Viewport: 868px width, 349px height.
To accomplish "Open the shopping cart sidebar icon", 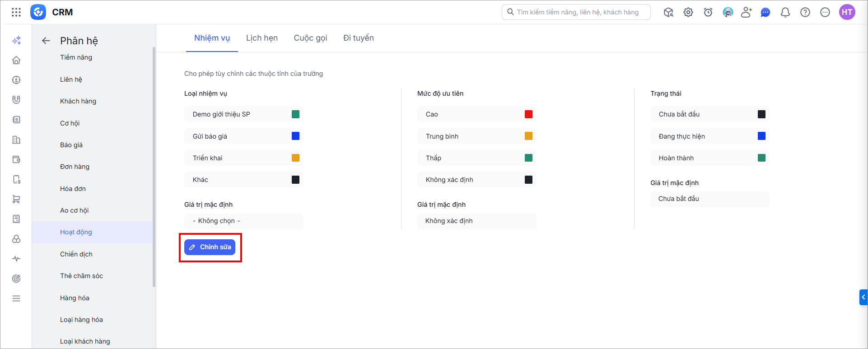I will coord(16,199).
